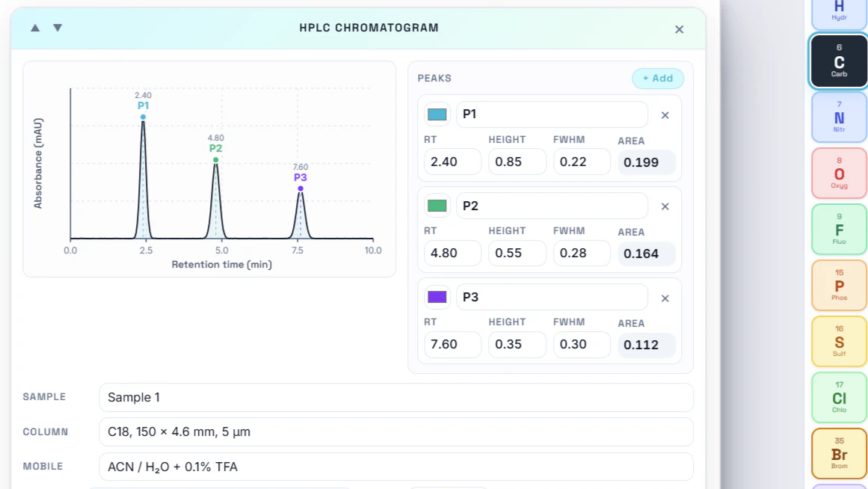Click the P1 FWHM field showing 0.22
Screen dimensions: 868x489
(582, 162)
